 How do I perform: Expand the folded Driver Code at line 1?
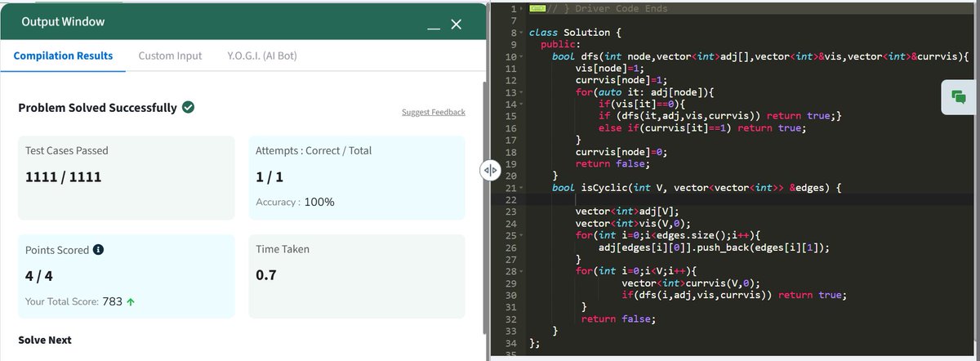[521, 8]
